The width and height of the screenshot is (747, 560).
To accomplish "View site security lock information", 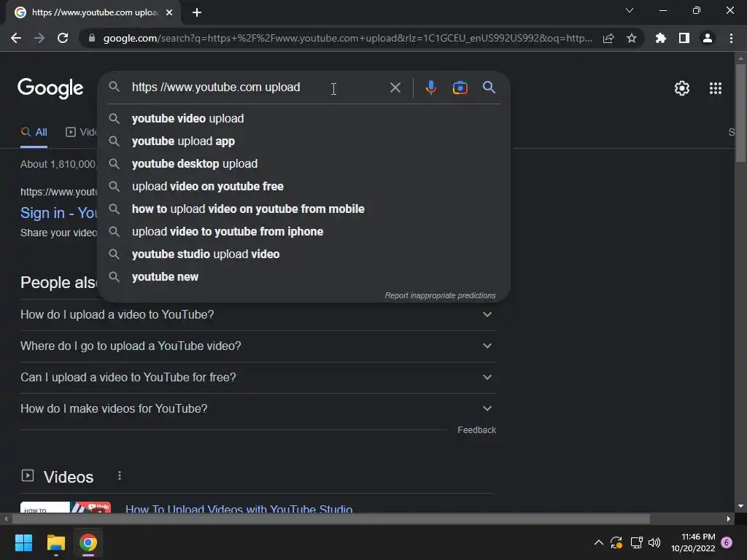I will (x=92, y=38).
